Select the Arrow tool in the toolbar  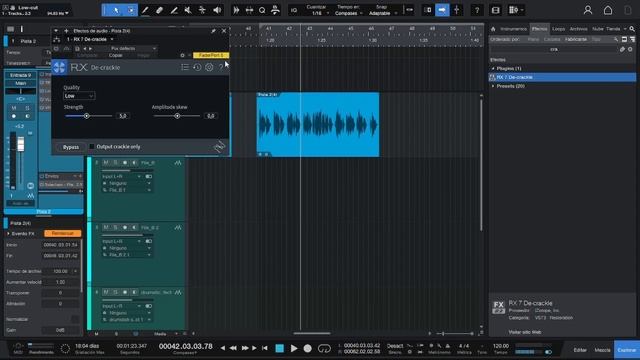pyautogui.click(x=116, y=10)
